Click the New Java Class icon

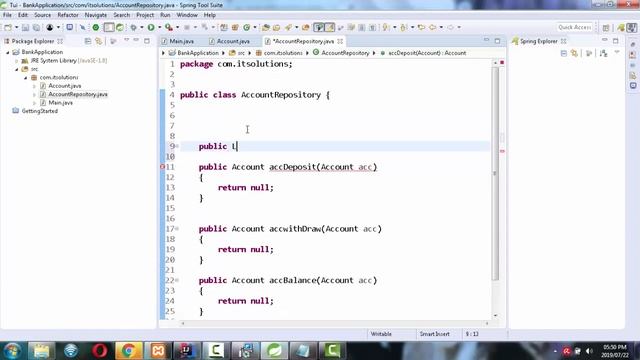(247, 27)
